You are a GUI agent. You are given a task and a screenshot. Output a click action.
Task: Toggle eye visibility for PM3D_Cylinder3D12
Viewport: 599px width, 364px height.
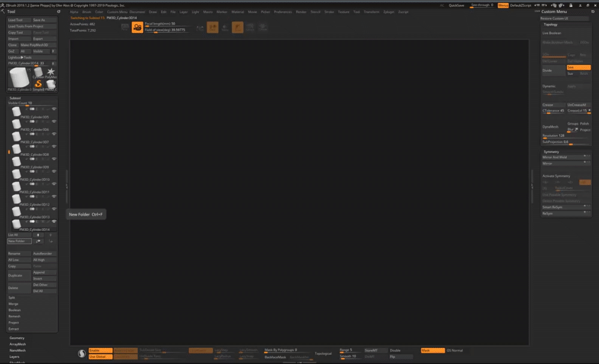tap(54, 196)
